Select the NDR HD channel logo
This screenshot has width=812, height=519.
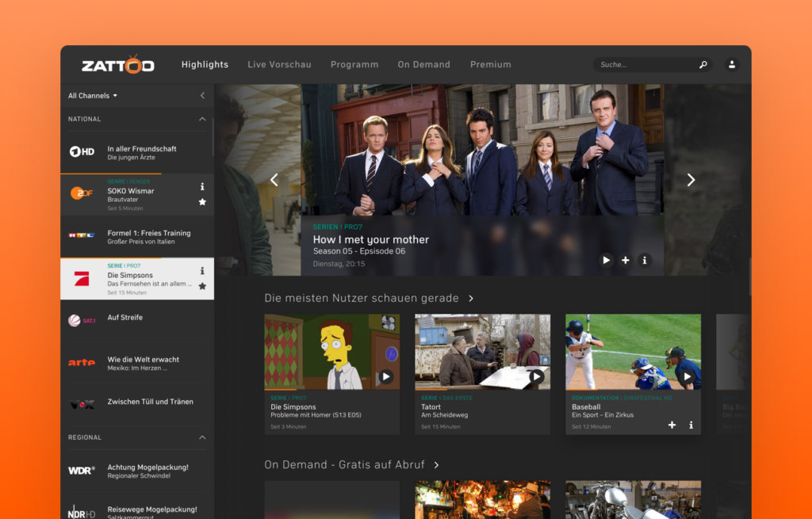click(x=82, y=512)
